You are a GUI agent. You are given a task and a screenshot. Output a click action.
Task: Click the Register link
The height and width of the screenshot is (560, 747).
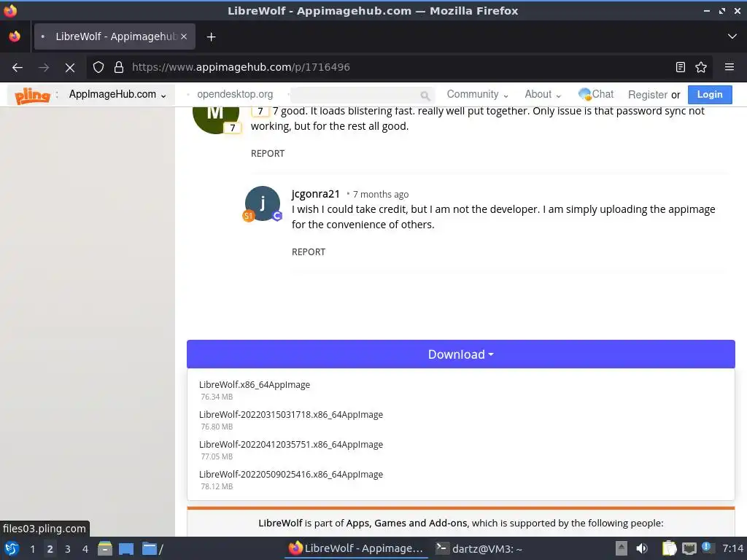click(x=648, y=95)
